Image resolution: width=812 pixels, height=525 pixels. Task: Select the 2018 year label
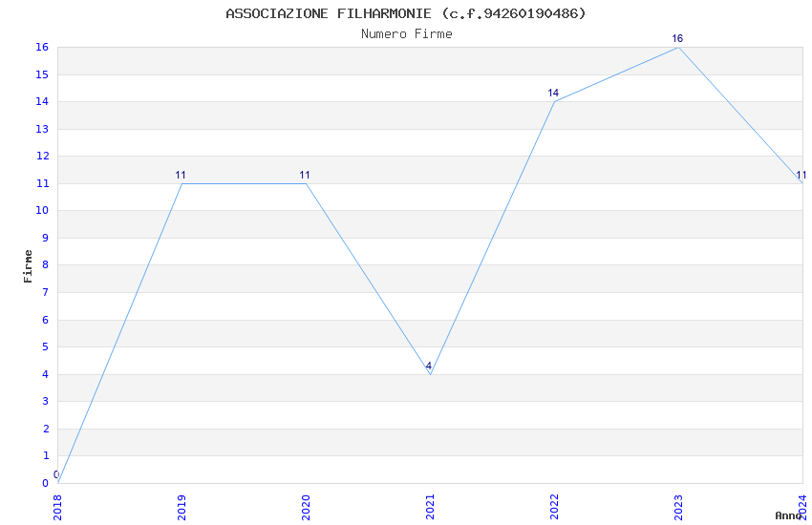point(57,508)
